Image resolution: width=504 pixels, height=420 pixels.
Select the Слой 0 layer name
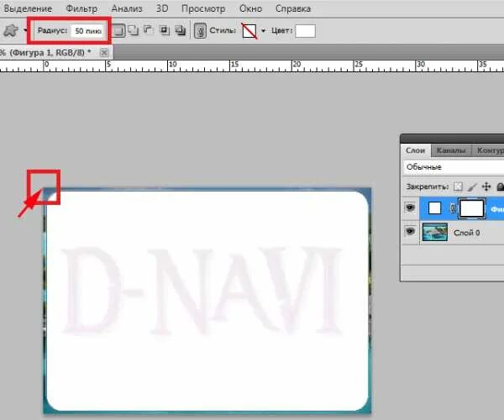click(x=466, y=233)
